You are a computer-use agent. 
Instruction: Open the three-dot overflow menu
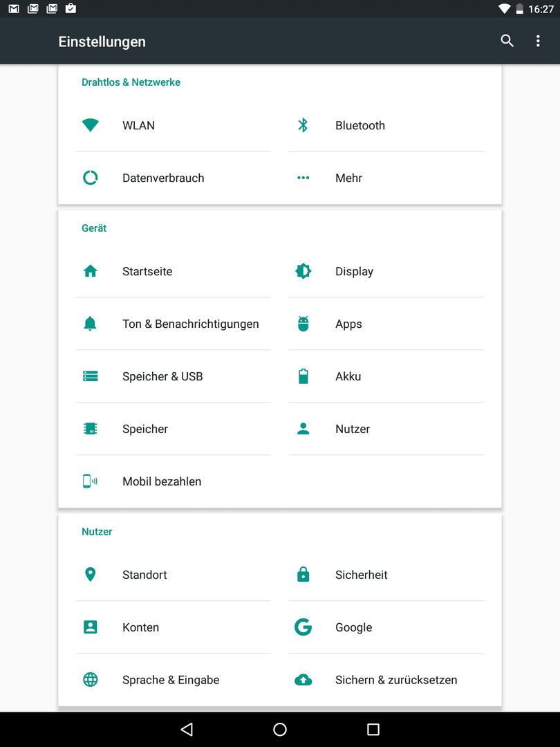pyautogui.click(x=538, y=41)
